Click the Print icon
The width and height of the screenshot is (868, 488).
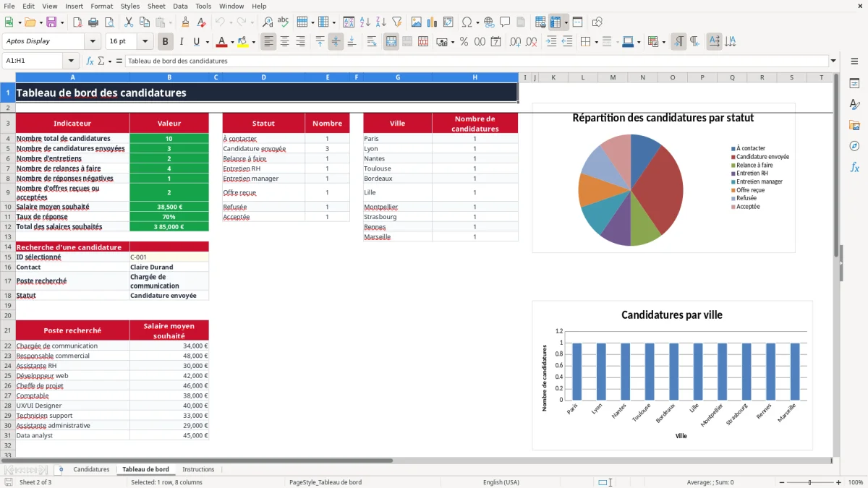(93, 22)
